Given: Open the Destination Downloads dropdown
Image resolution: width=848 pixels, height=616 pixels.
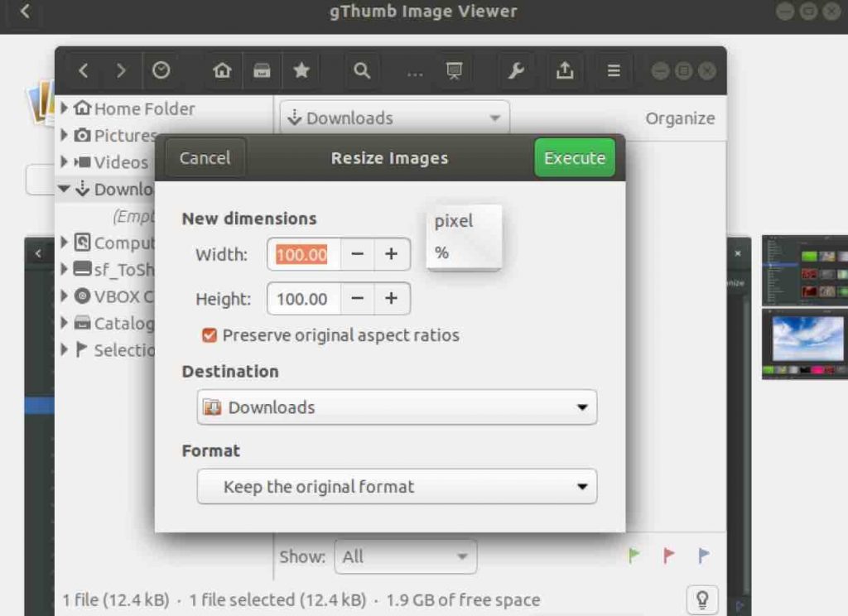Looking at the screenshot, I should [x=396, y=407].
